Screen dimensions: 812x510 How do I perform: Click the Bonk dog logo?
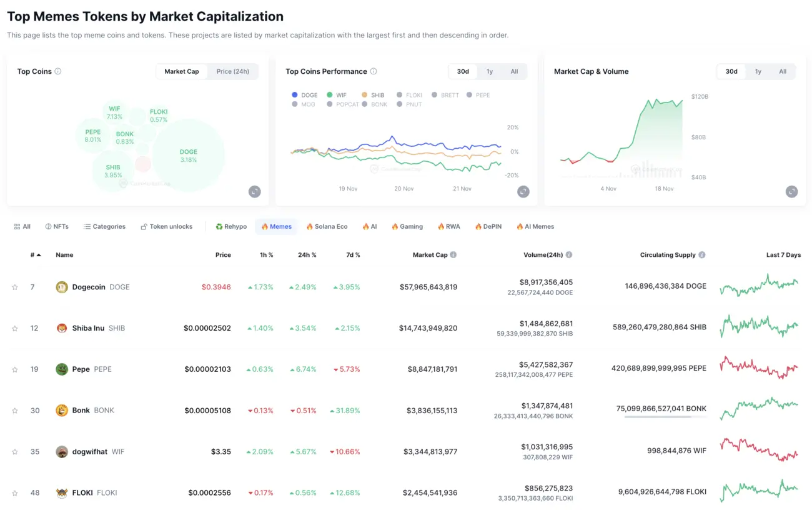[62, 411]
